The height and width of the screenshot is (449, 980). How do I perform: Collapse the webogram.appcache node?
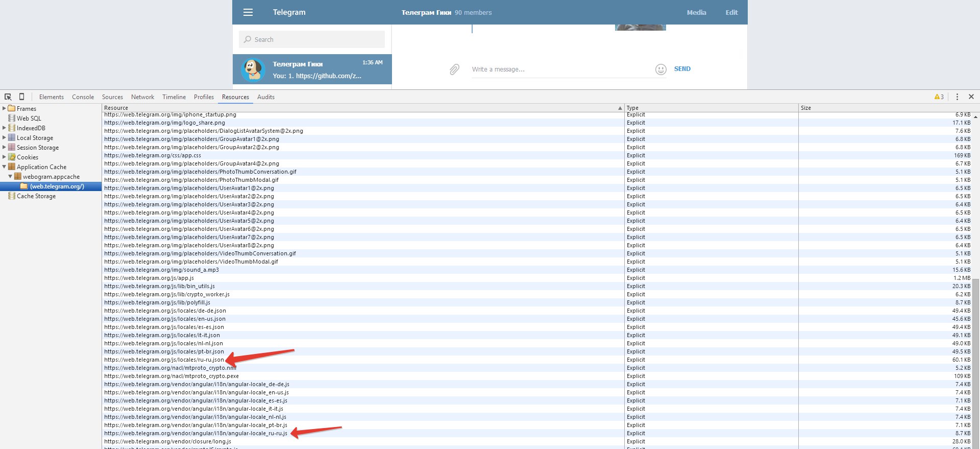tap(10, 176)
